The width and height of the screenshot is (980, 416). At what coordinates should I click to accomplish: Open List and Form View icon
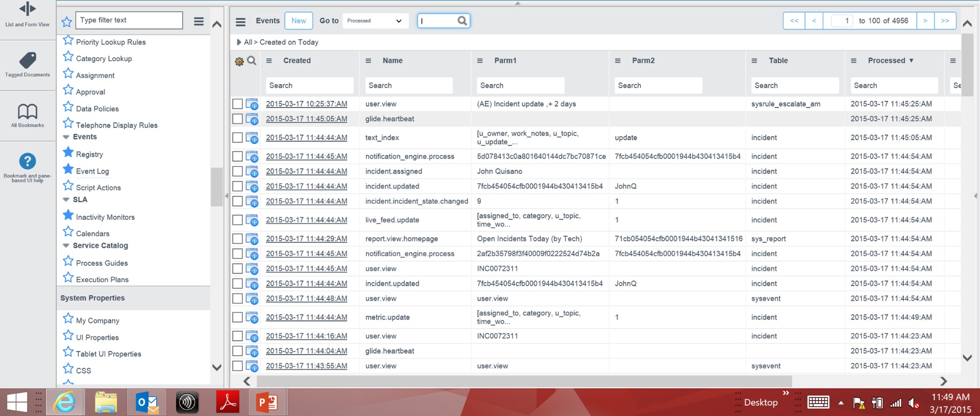pyautogui.click(x=28, y=9)
